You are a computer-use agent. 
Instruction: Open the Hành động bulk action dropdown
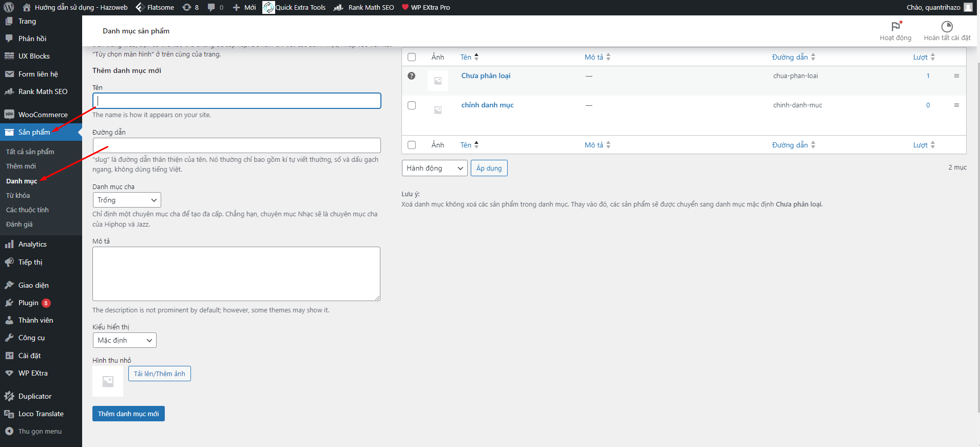pyautogui.click(x=434, y=168)
